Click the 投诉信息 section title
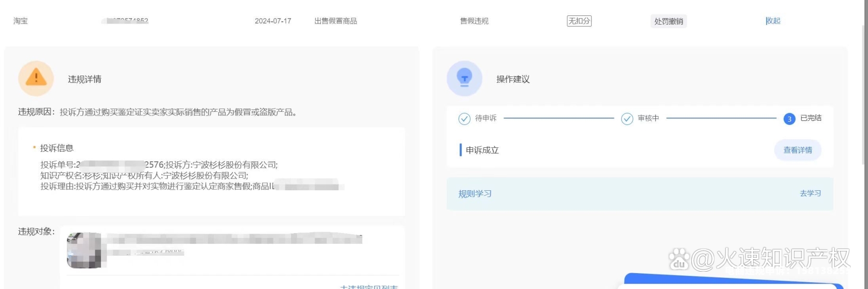 tap(57, 148)
